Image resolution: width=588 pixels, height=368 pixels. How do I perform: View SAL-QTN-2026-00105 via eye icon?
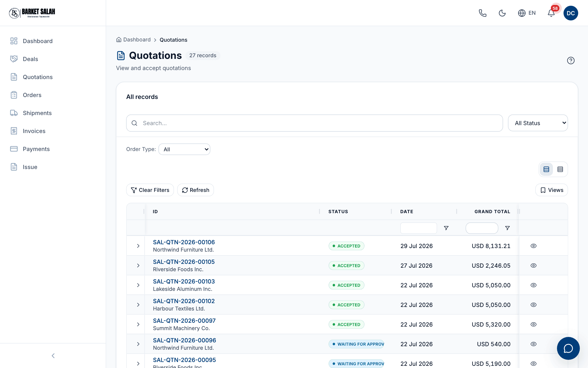click(x=534, y=266)
